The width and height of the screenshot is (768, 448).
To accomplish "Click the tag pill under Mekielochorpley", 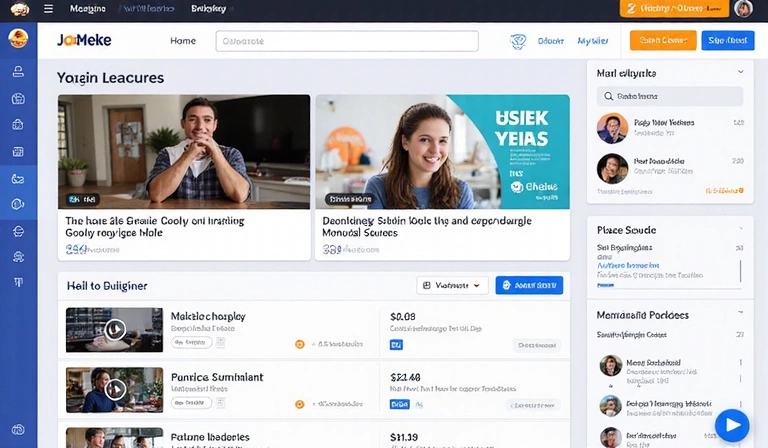I will (x=192, y=343).
